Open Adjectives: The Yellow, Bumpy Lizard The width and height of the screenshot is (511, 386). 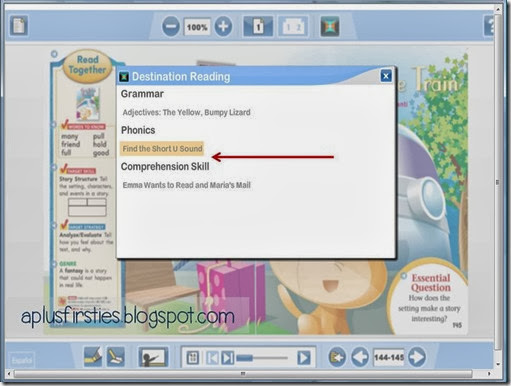[x=186, y=112]
